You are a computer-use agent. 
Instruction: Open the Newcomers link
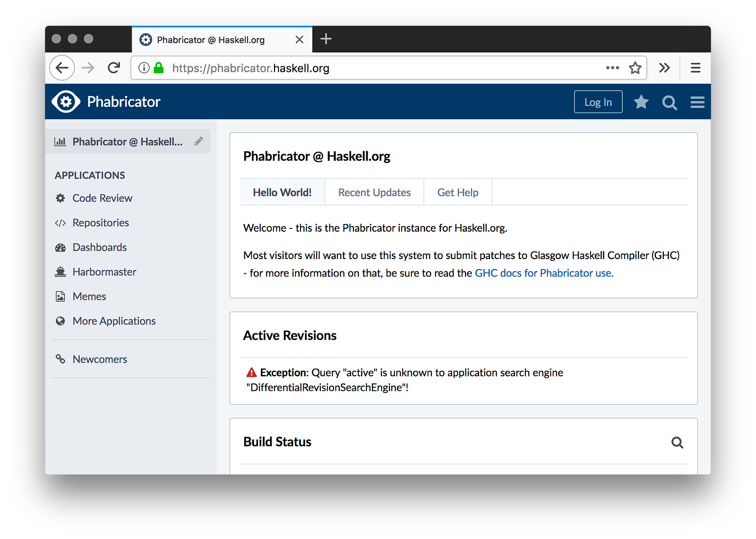100,359
